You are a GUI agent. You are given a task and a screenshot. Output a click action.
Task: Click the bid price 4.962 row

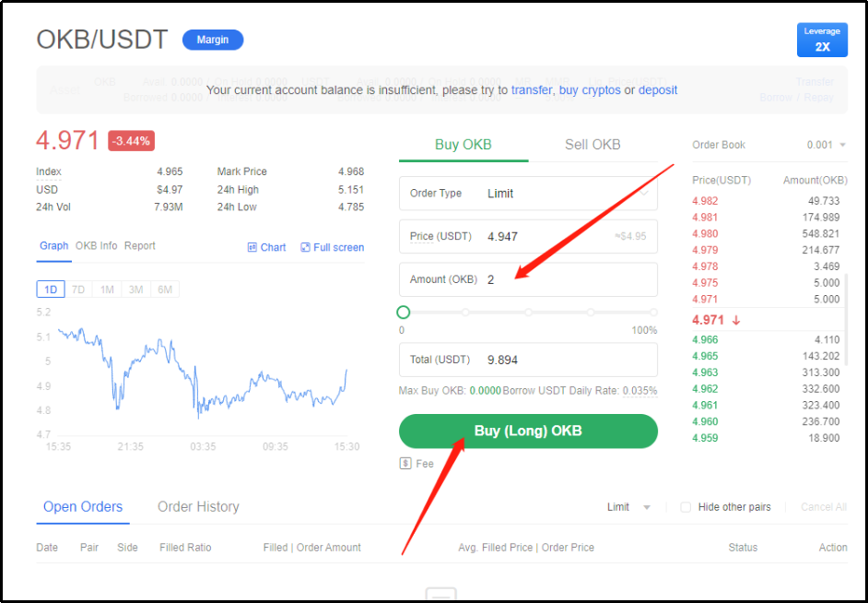(766, 389)
